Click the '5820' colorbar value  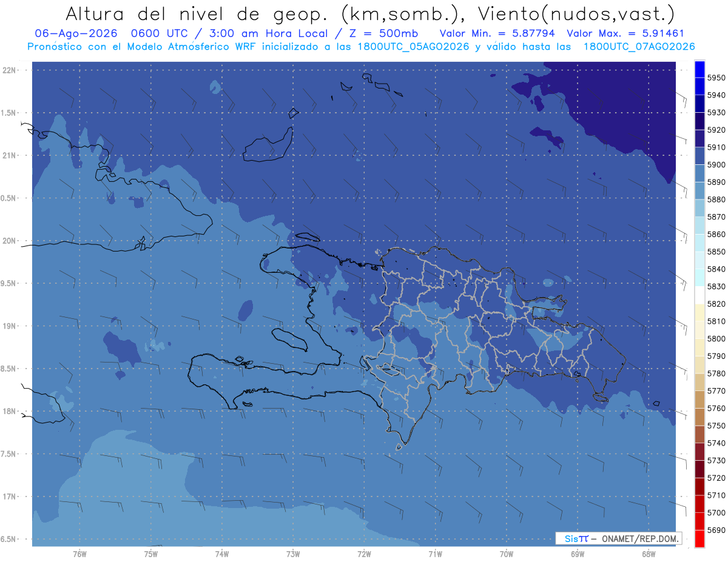[x=716, y=304]
